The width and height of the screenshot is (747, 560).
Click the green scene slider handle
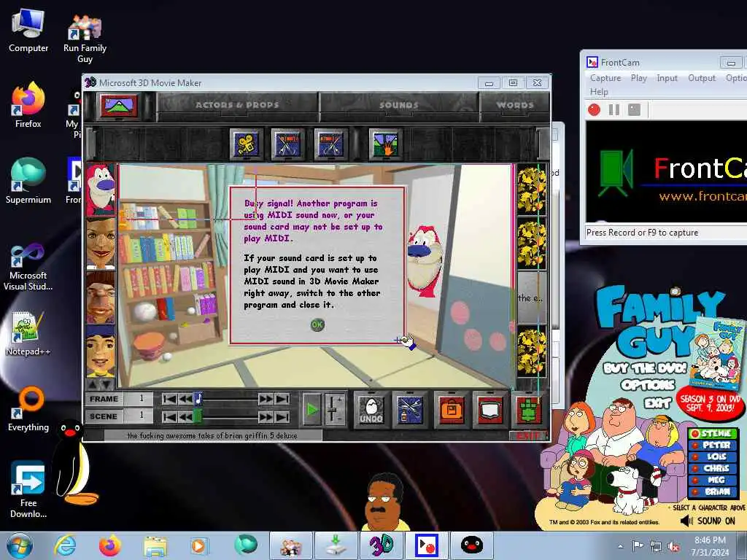(x=198, y=416)
